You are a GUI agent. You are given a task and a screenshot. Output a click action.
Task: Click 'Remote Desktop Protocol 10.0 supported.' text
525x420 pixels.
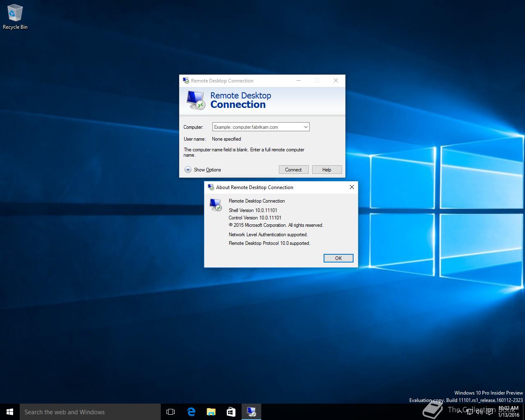tap(269, 243)
